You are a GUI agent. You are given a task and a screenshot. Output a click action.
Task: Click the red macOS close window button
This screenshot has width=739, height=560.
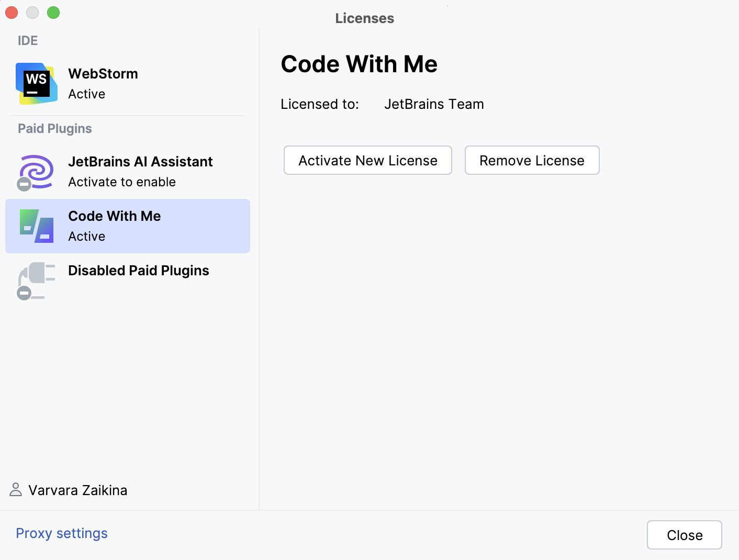click(12, 13)
